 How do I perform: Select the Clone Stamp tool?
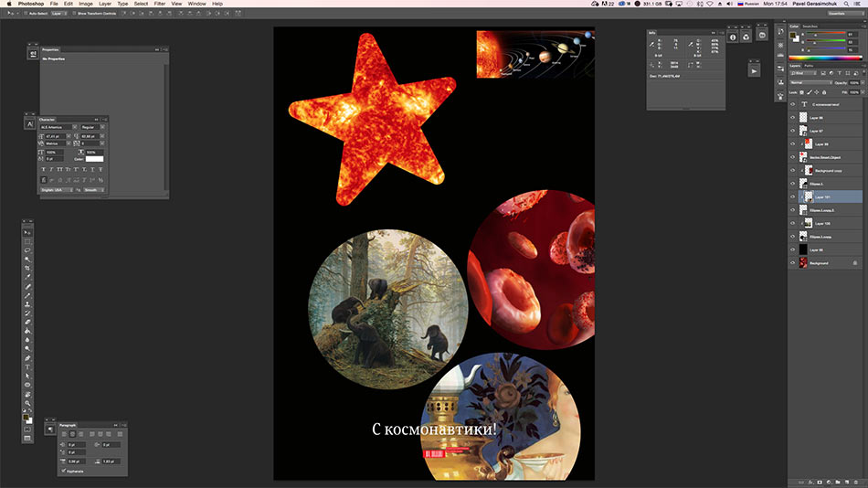27,304
